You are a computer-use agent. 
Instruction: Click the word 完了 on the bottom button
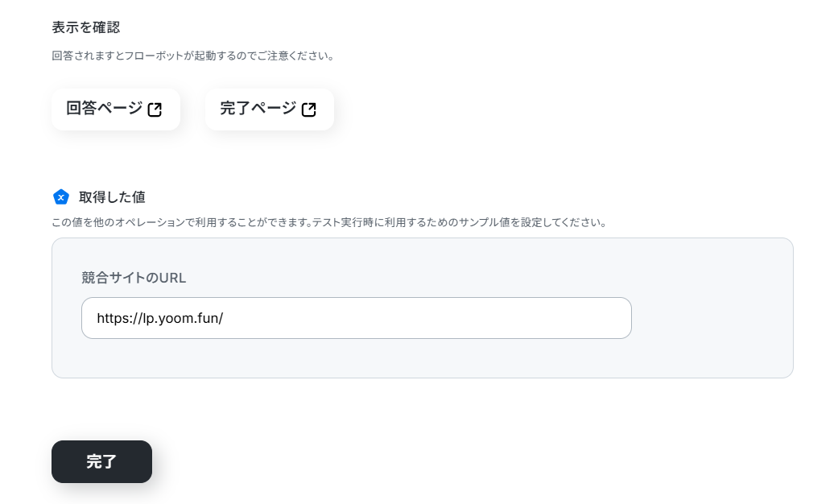[101, 462]
